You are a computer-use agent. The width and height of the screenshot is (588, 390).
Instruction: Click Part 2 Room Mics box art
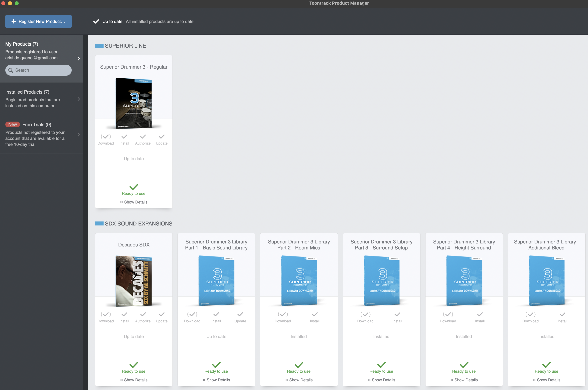pyautogui.click(x=299, y=281)
